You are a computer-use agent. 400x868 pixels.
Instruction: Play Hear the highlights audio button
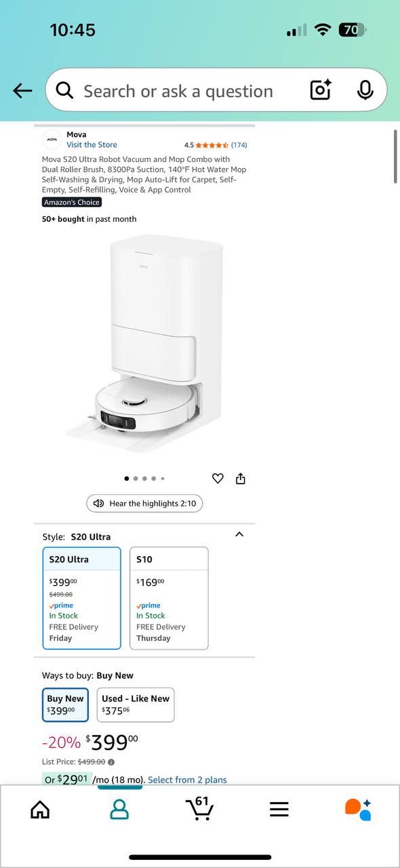click(144, 503)
